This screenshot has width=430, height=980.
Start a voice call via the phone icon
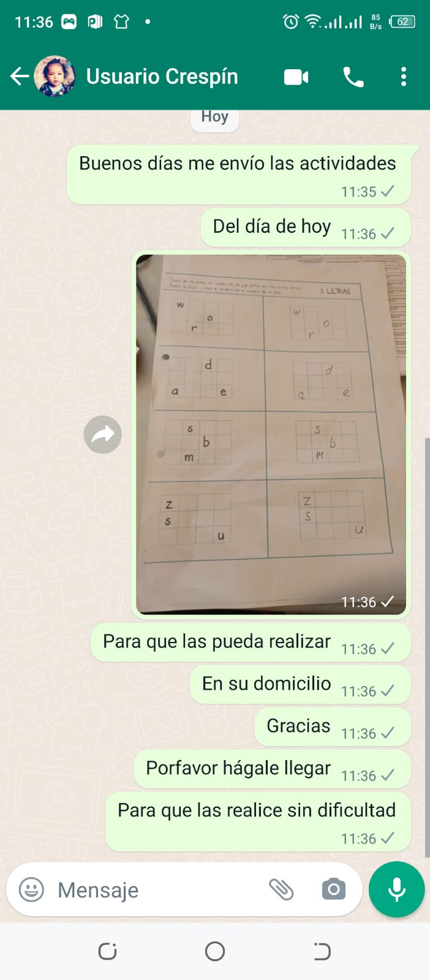coord(353,77)
